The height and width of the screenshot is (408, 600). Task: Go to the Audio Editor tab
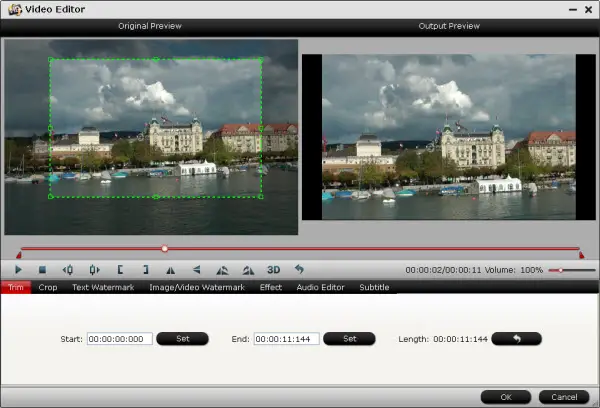[x=320, y=288]
